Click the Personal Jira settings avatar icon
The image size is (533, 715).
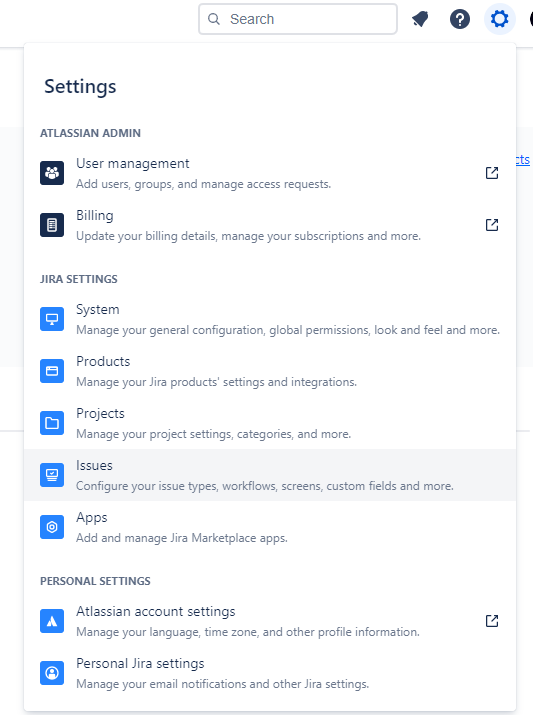(x=52, y=673)
